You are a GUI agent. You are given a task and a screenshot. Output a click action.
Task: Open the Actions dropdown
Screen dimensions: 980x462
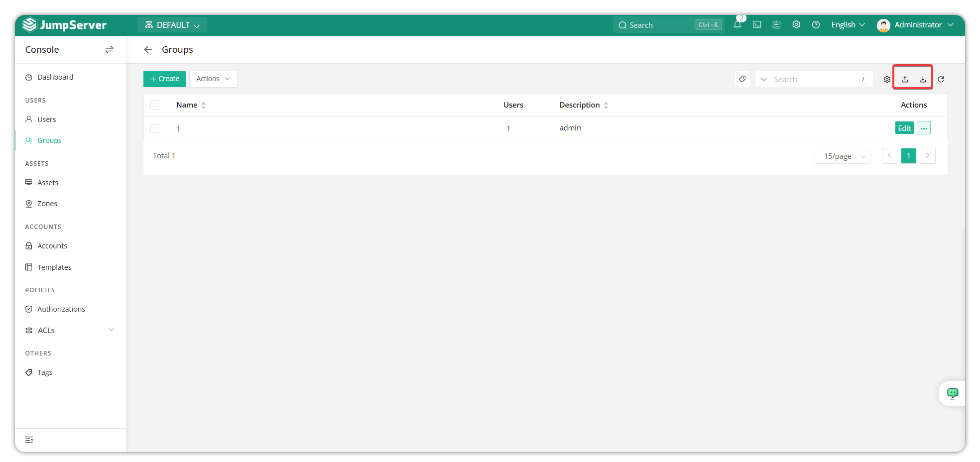[x=213, y=79]
